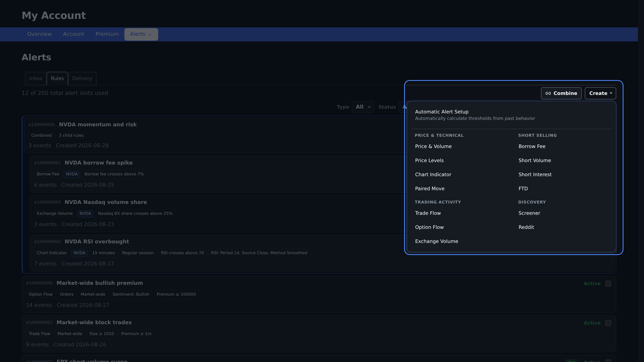Click NVDA ticker tag in borrow fee rule

[72, 174]
